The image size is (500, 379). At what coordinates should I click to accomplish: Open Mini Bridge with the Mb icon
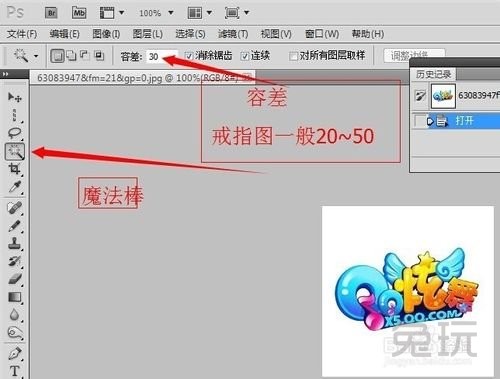[x=79, y=13]
